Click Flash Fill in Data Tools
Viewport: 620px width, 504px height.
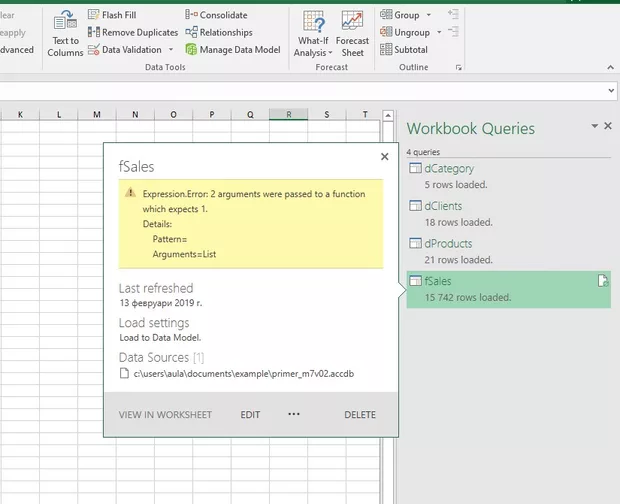pos(118,15)
